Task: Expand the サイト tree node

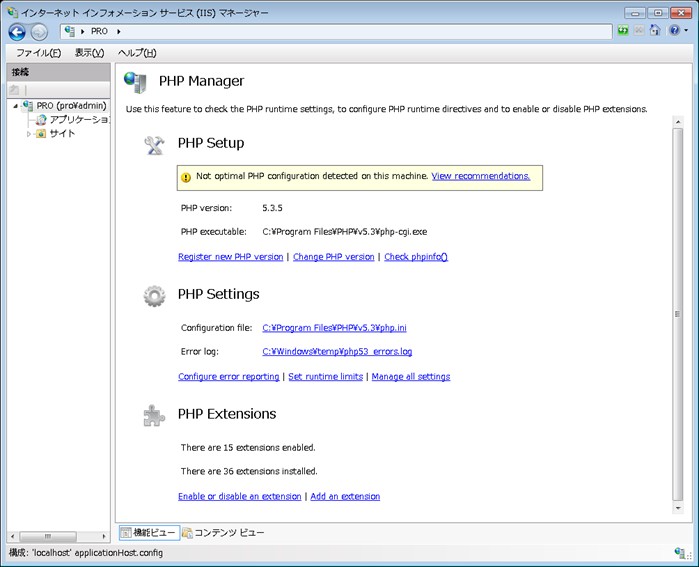Action: coord(29,134)
